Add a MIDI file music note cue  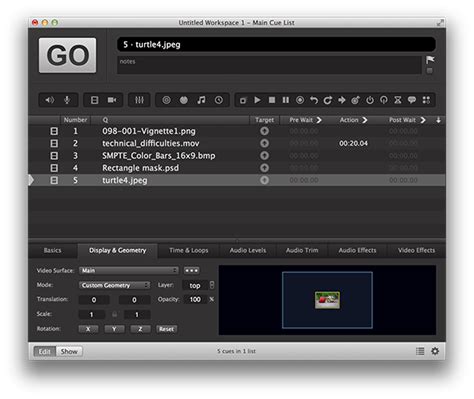[x=201, y=100]
